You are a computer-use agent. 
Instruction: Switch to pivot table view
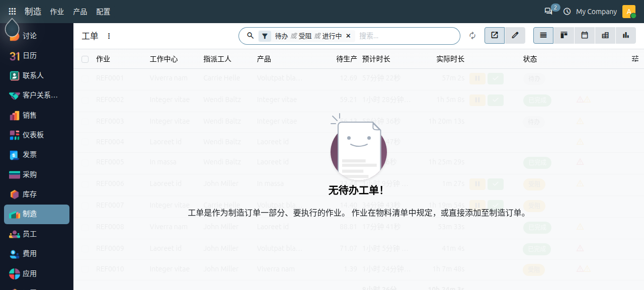tap(605, 35)
